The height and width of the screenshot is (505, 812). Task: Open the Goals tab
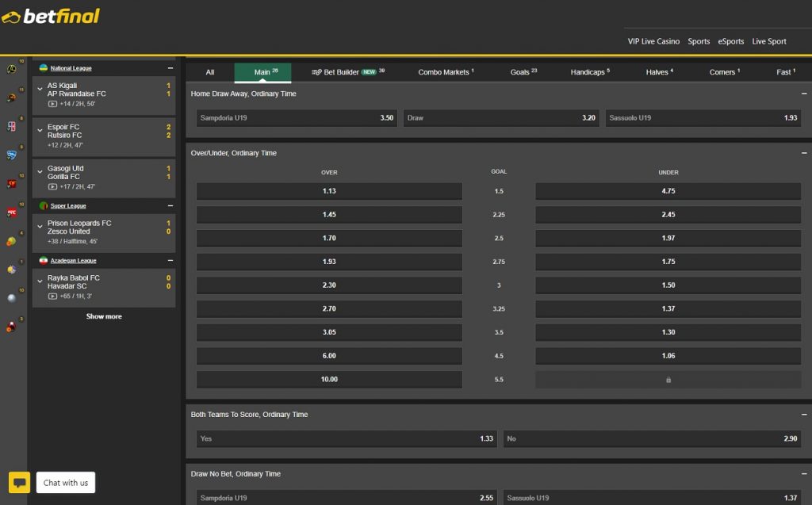pos(523,72)
